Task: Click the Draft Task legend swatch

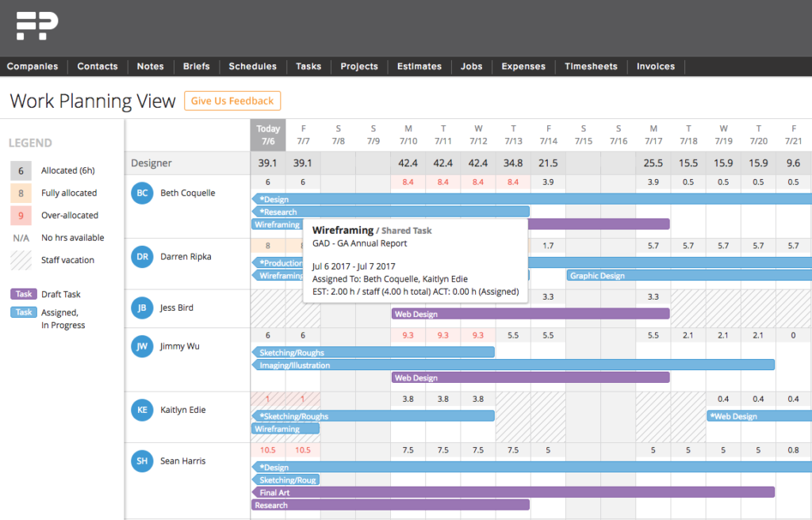Action: click(x=24, y=294)
